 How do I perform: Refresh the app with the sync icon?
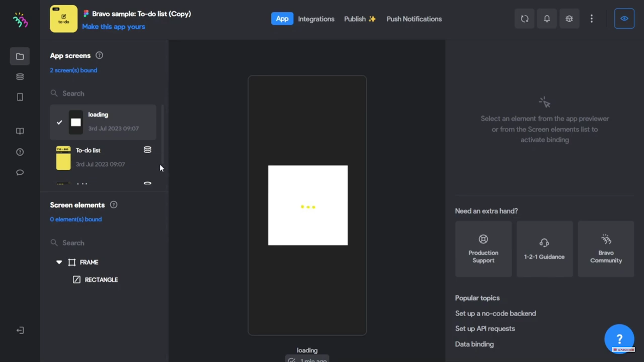click(524, 18)
